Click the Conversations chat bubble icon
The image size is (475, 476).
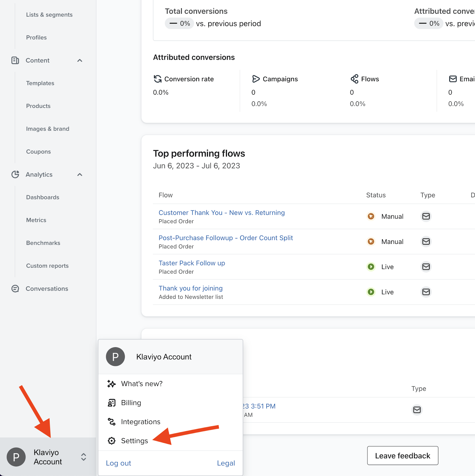click(x=15, y=289)
